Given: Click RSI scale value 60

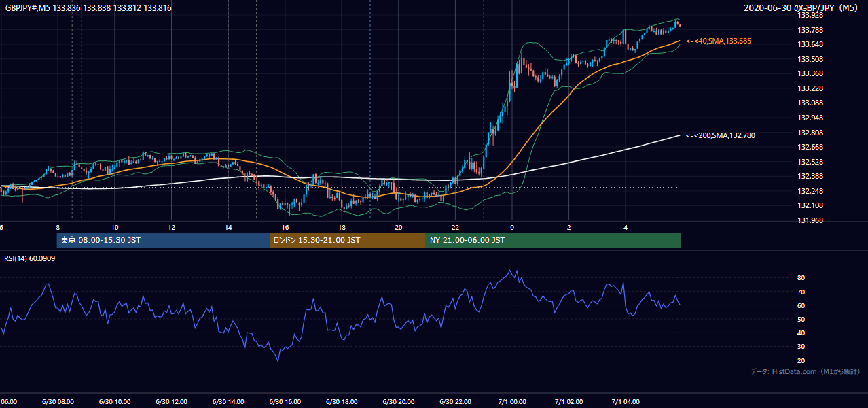Looking at the screenshot, I should pyautogui.click(x=801, y=305).
